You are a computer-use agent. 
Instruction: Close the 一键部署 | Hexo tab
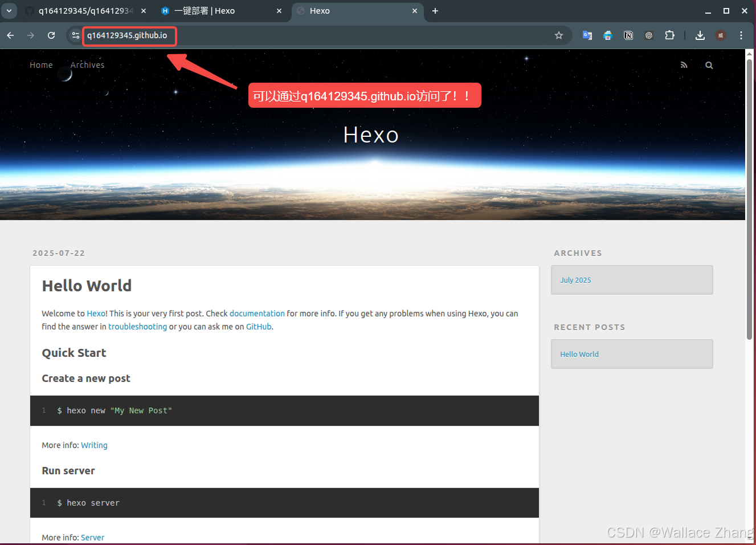279,11
